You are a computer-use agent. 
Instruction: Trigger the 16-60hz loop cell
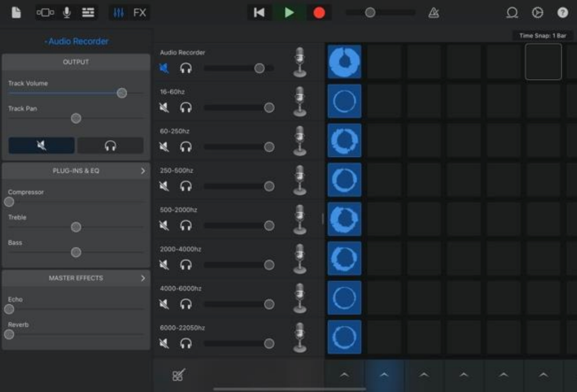(x=344, y=101)
